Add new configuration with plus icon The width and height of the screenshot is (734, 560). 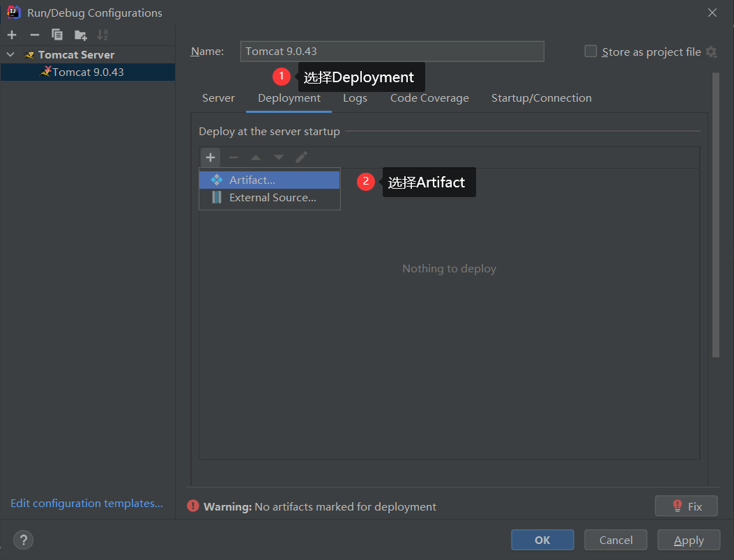pyautogui.click(x=12, y=35)
